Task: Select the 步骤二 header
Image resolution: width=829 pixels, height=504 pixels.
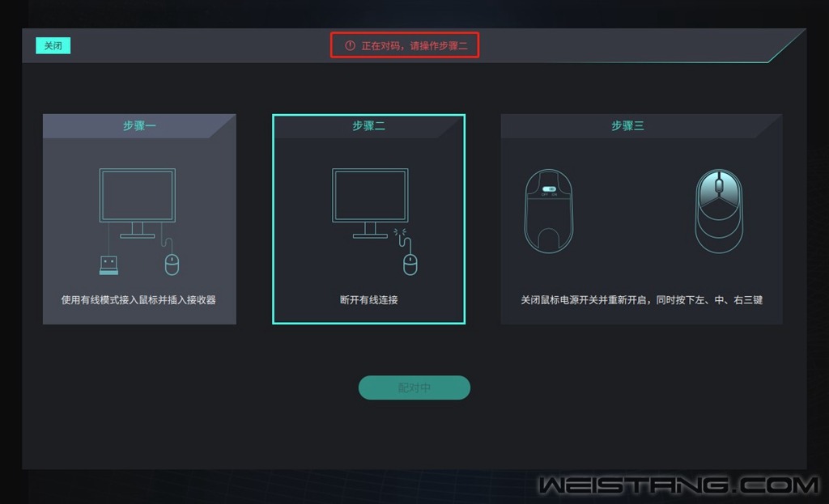Action: coord(368,125)
